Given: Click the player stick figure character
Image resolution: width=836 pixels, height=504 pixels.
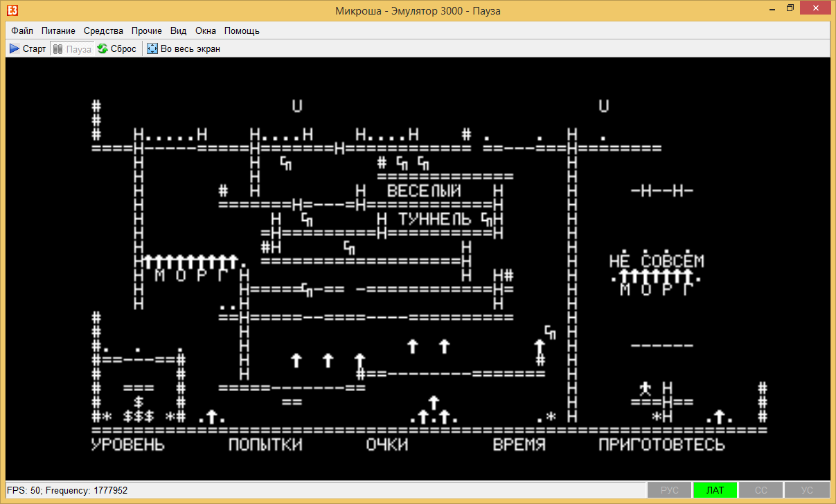Looking at the screenshot, I should point(646,388).
